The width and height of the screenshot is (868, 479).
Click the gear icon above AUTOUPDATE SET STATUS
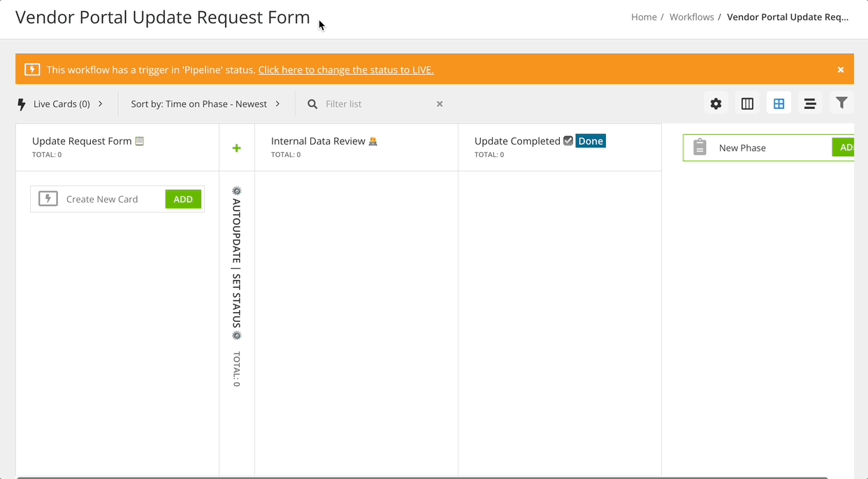tap(236, 190)
